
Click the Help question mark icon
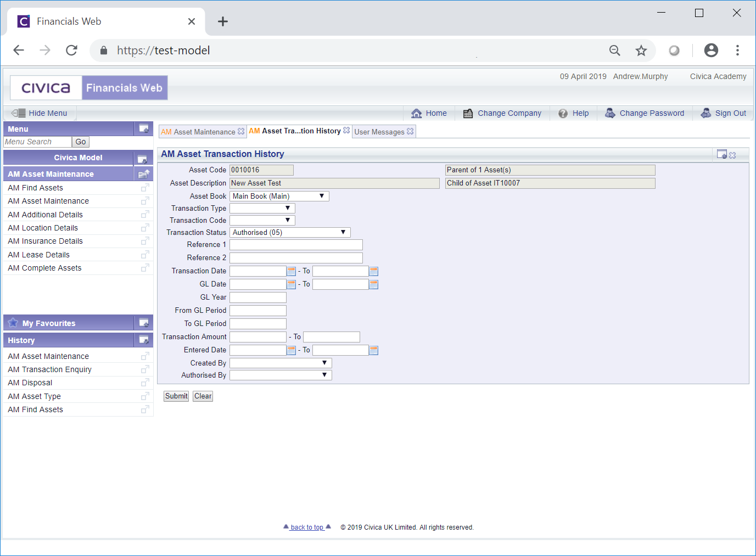pyautogui.click(x=563, y=113)
